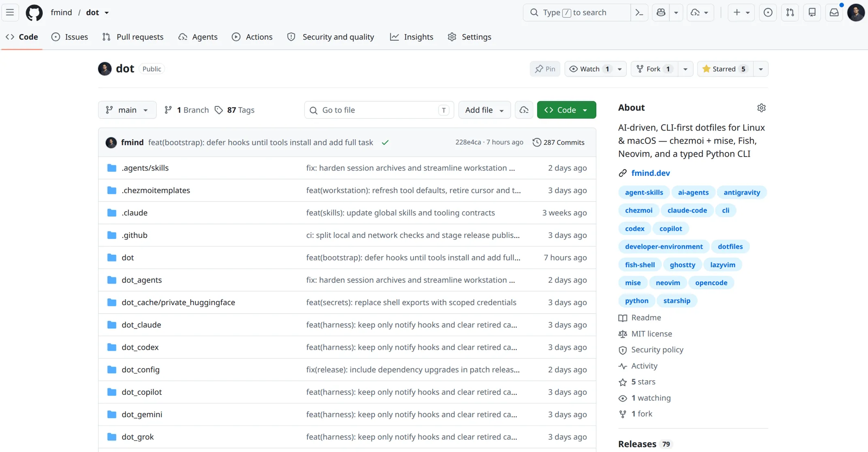Click the branch icon beside 1 Branch

(x=168, y=110)
